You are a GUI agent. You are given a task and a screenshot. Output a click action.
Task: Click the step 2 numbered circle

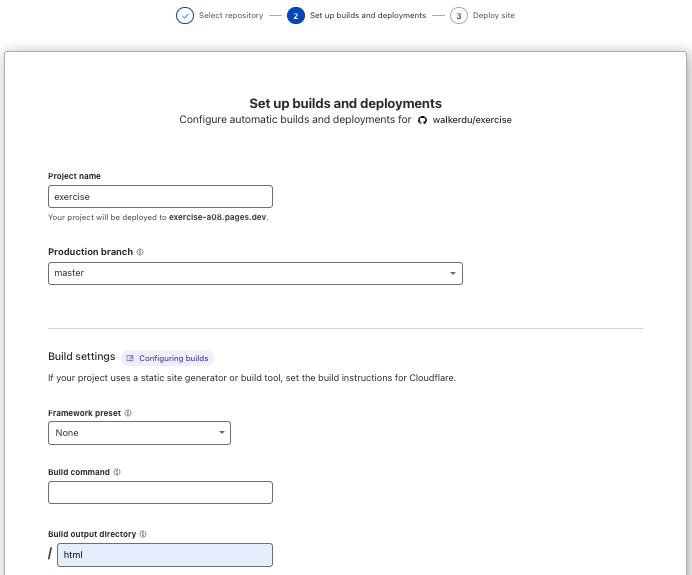click(x=296, y=16)
